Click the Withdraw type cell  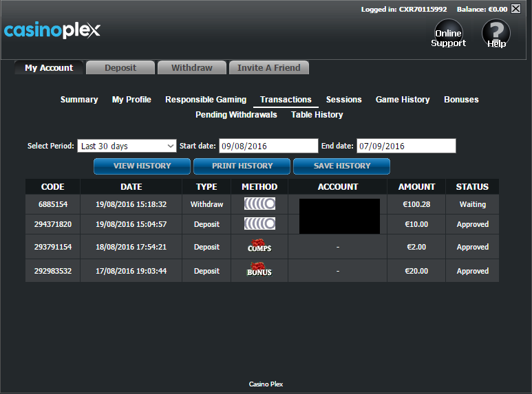coord(206,204)
